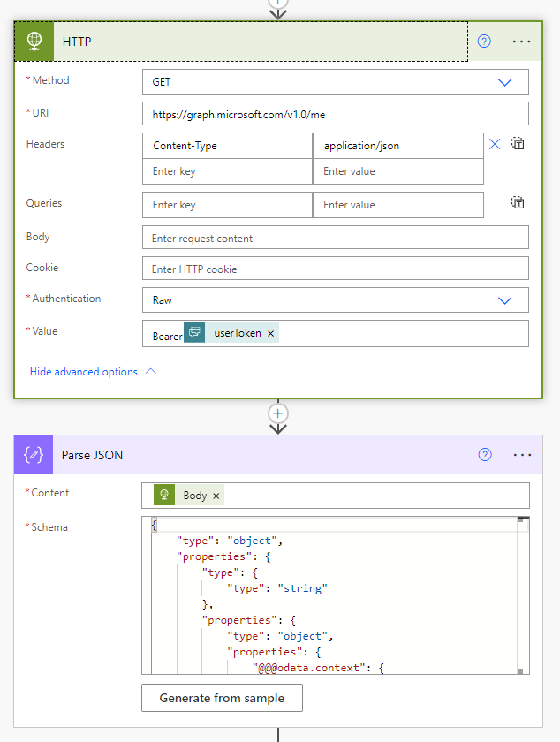The height and width of the screenshot is (742, 560).
Task: Switch Queries to text mode
Action: 518,203
